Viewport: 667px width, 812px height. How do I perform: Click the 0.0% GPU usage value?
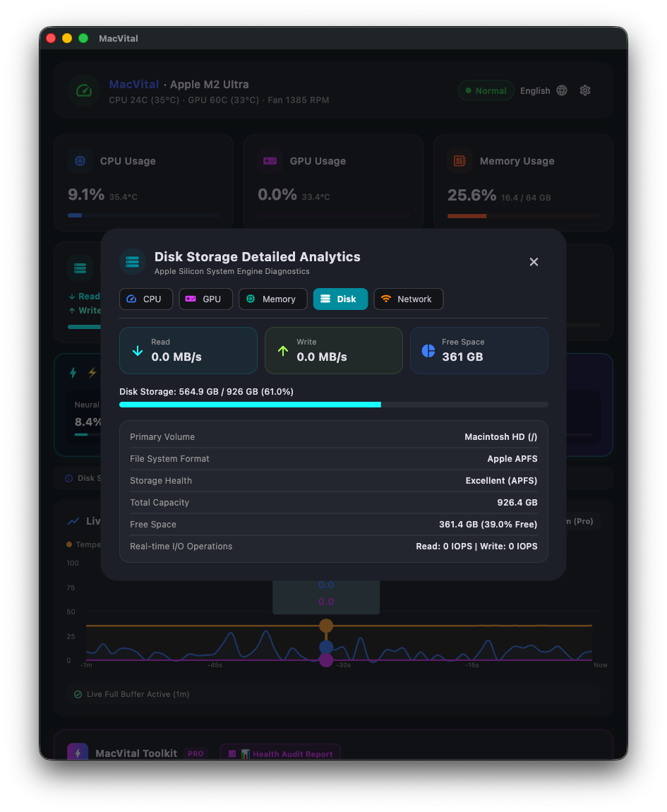pos(277,195)
